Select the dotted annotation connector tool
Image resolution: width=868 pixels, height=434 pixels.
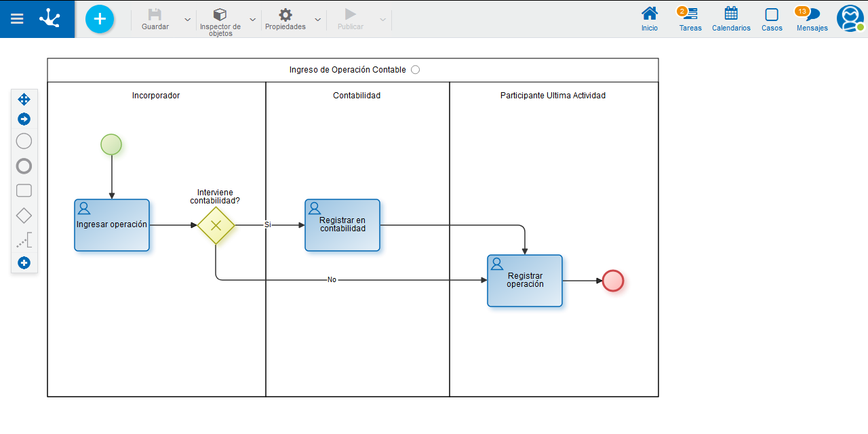pos(24,239)
